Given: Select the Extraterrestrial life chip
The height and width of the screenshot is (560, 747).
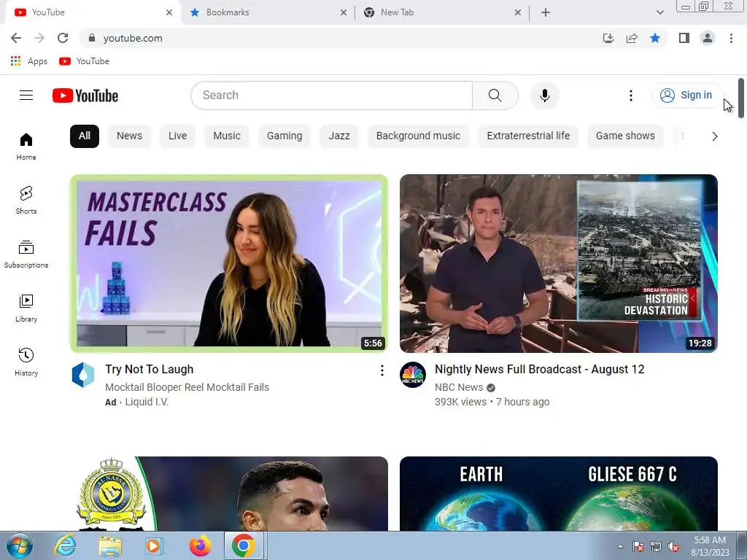Looking at the screenshot, I should (x=528, y=136).
